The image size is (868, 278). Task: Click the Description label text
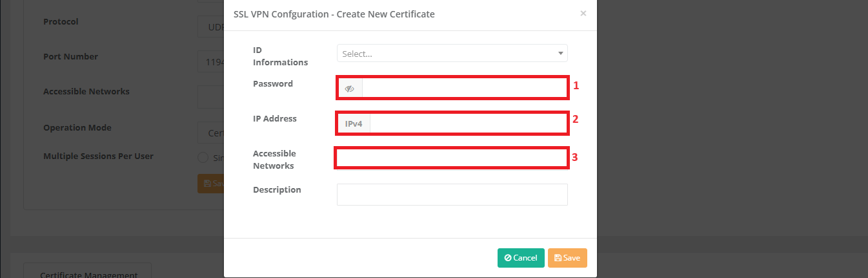pyautogui.click(x=277, y=189)
